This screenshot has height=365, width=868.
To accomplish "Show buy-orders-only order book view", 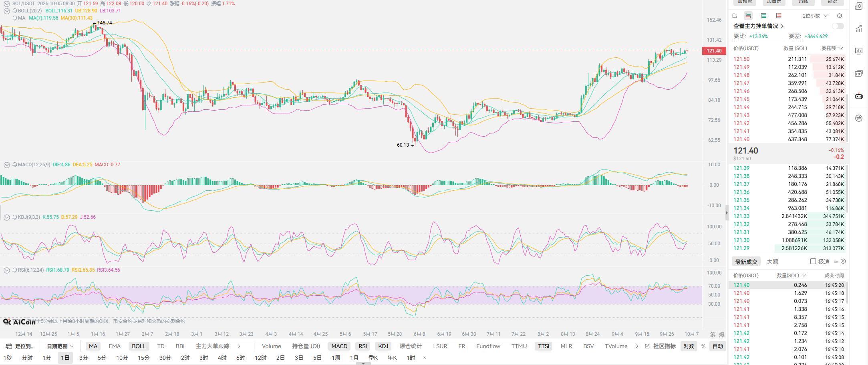I will click(x=763, y=16).
